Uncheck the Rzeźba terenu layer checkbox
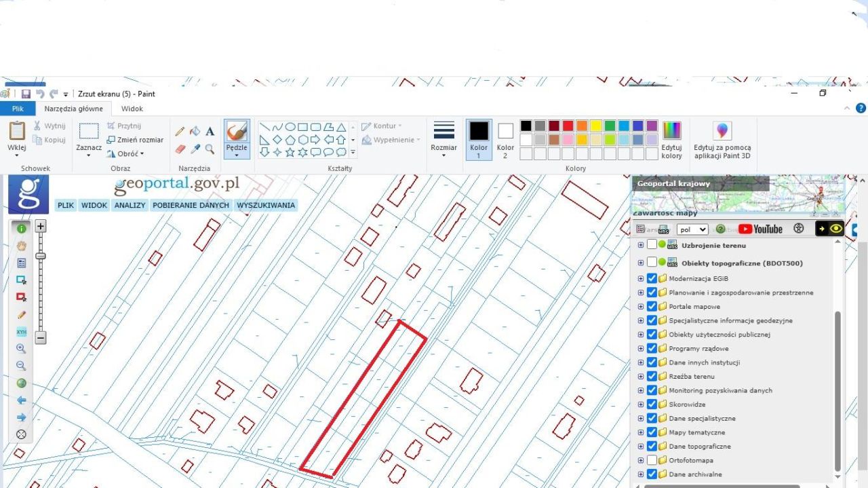Image resolution: width=868 pixels, height=488 pixels. [x=652, y=376]
